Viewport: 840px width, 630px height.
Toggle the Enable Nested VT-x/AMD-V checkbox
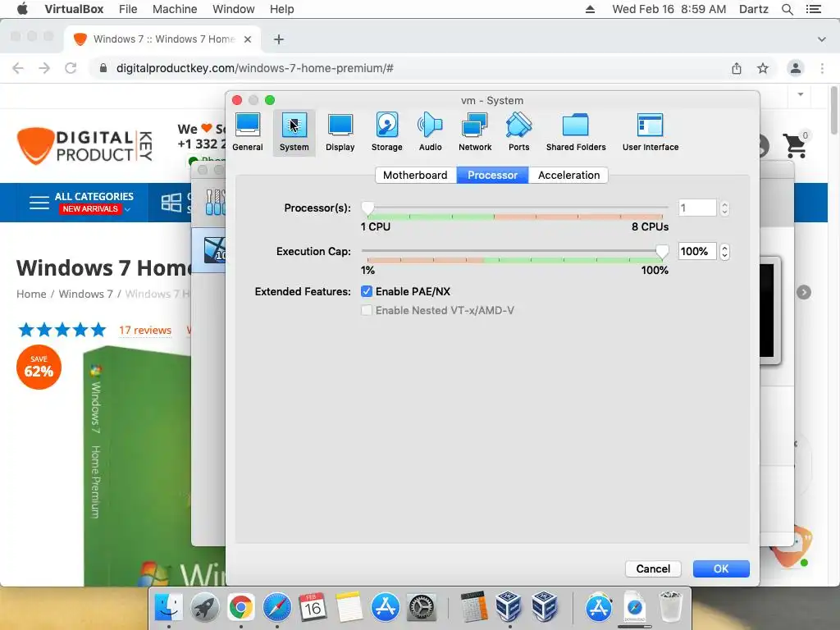[367, 310]
